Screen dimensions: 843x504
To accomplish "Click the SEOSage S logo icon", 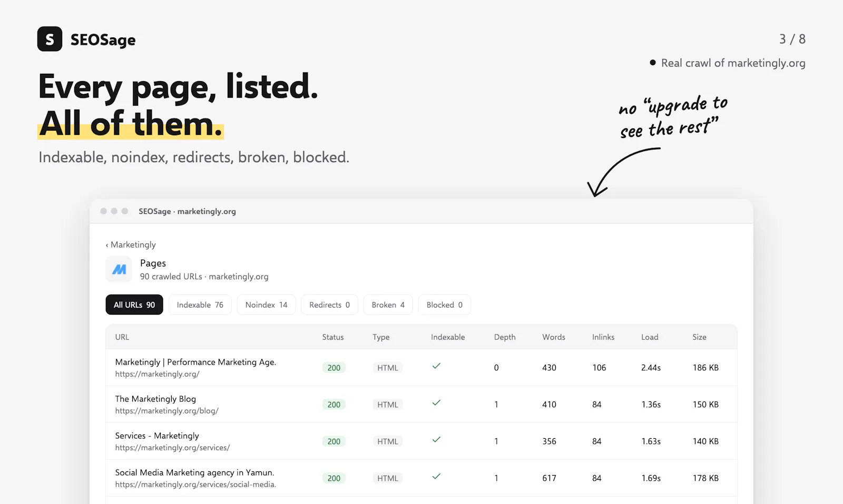I will tap(50, 39).
